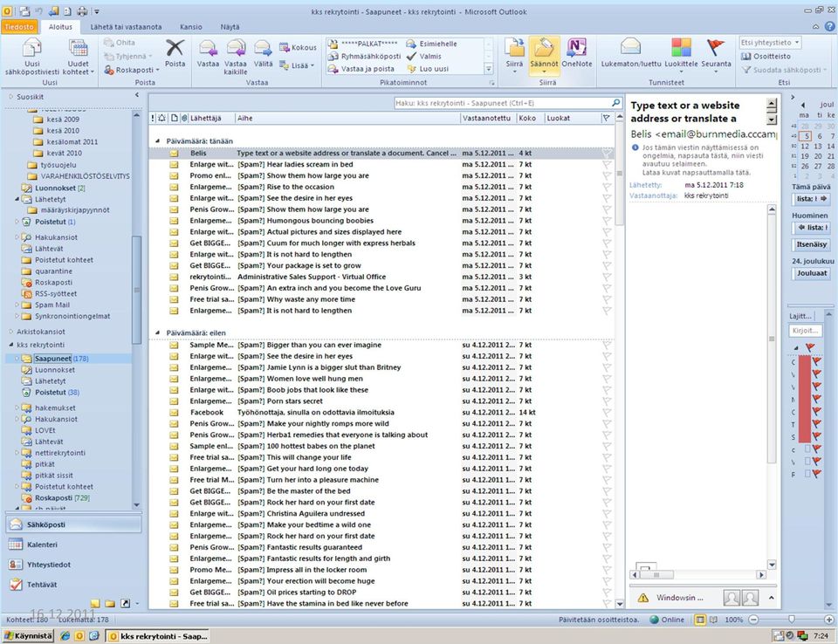Select Saapuneet inbox folder
Screen dimensions: 838x644
(x=53, y=359)
